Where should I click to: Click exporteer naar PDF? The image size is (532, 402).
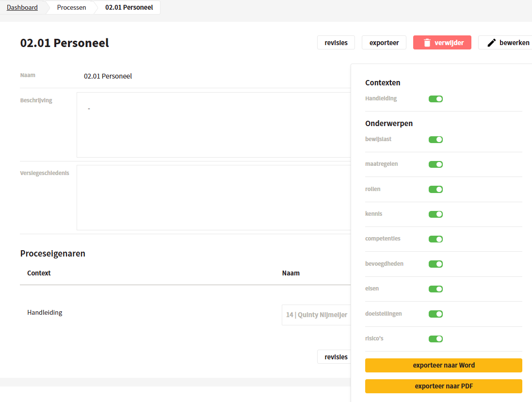tap(443, 386)
